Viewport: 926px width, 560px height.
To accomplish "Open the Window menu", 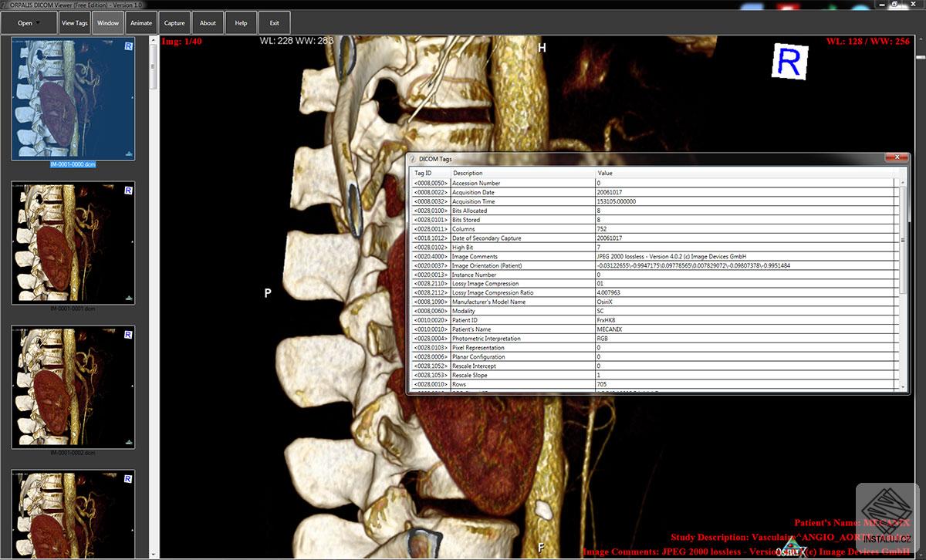I will click(x=108, y=22).
